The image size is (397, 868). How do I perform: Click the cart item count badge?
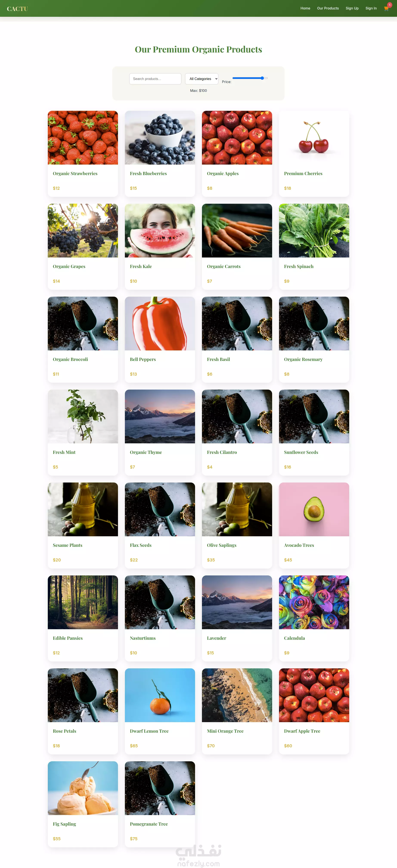point(390,5)
